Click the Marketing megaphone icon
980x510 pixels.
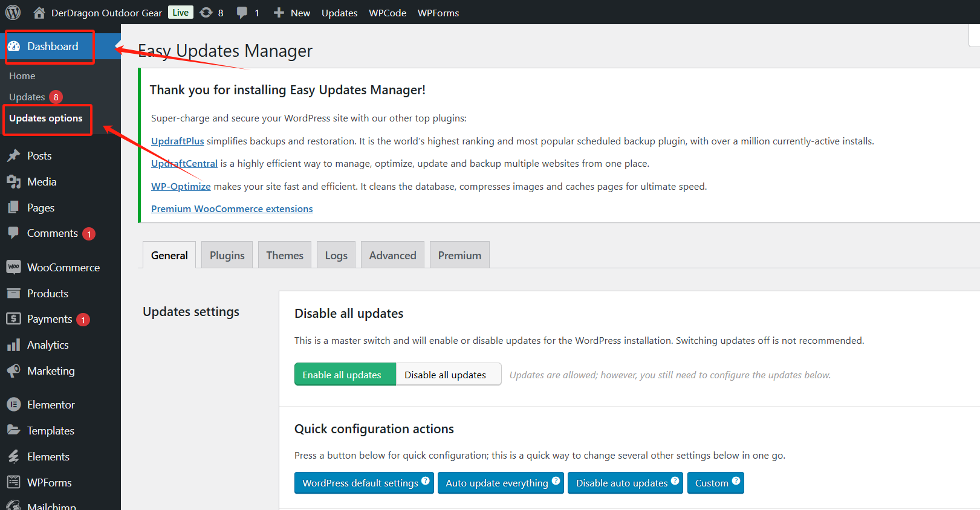pos(14,370)
